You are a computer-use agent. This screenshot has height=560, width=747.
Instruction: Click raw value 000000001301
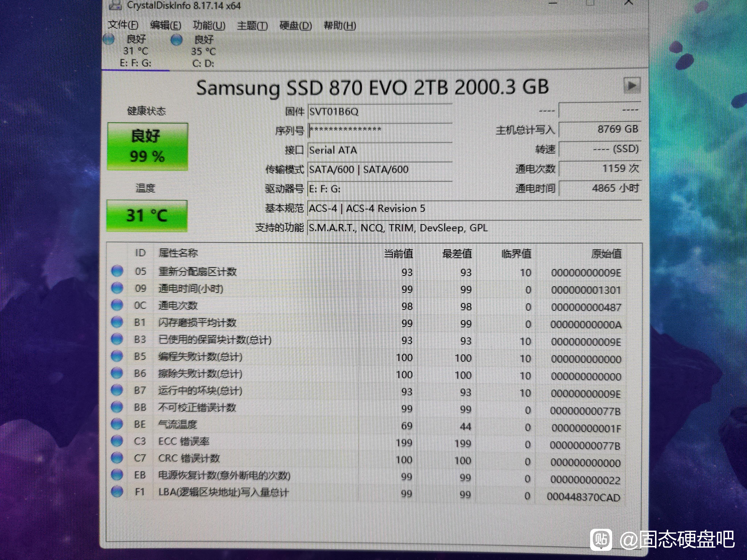(586, 290)
